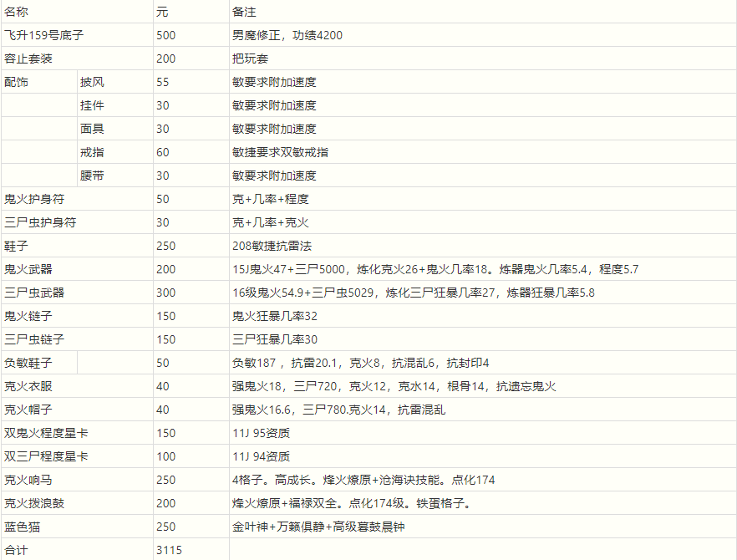The image size is (737, 560).
Task: Select the 戒指 sub-item cell
Action: click(x=92, y=152)
